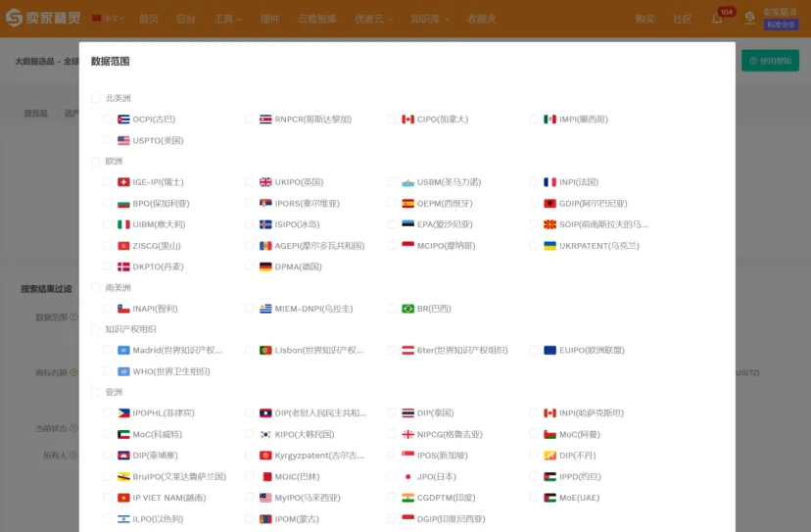811x532 pixels.
Task: Click the Costa Rica flag beside RNPCR
Action: [265, 119]
